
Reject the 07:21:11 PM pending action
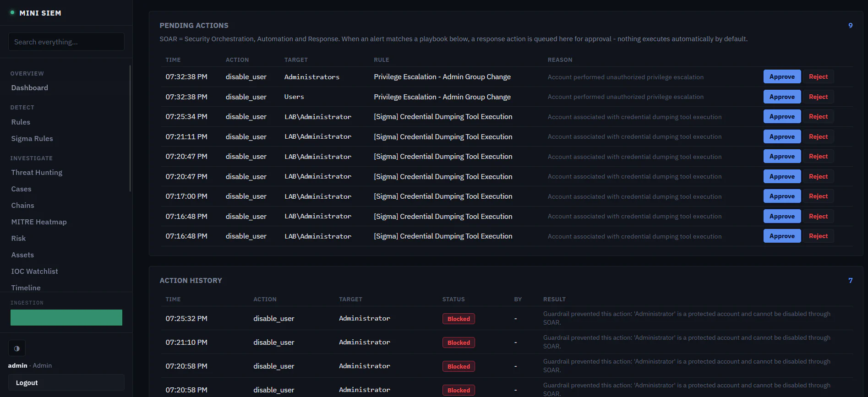(818, 136)
